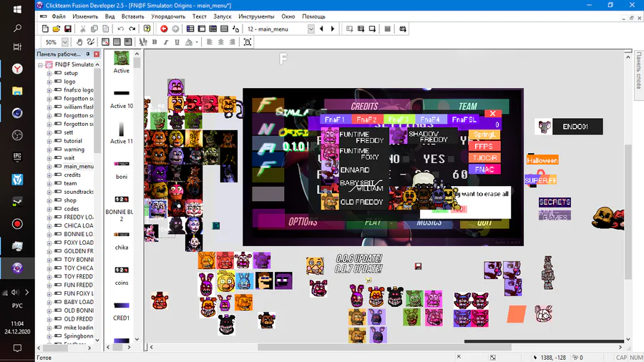Screen dimensions: 644x362
Task: Run the project icon
Action: 349,29
